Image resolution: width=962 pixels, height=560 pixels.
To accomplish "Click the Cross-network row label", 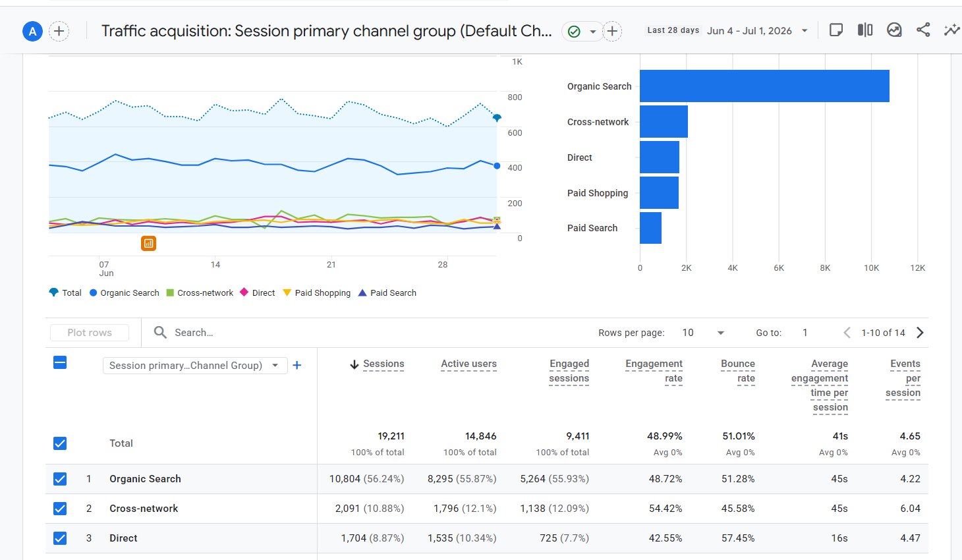I will pos(144,509).
